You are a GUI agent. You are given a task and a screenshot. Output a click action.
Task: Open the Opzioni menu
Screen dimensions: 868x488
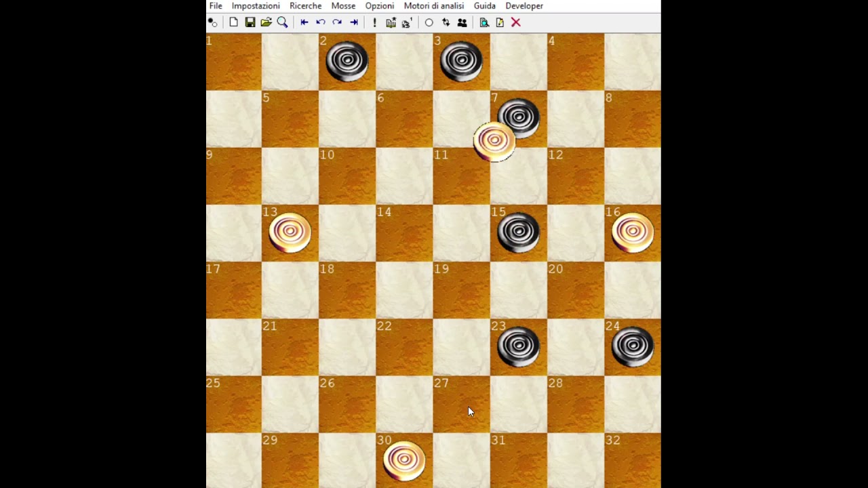(380, 5)
